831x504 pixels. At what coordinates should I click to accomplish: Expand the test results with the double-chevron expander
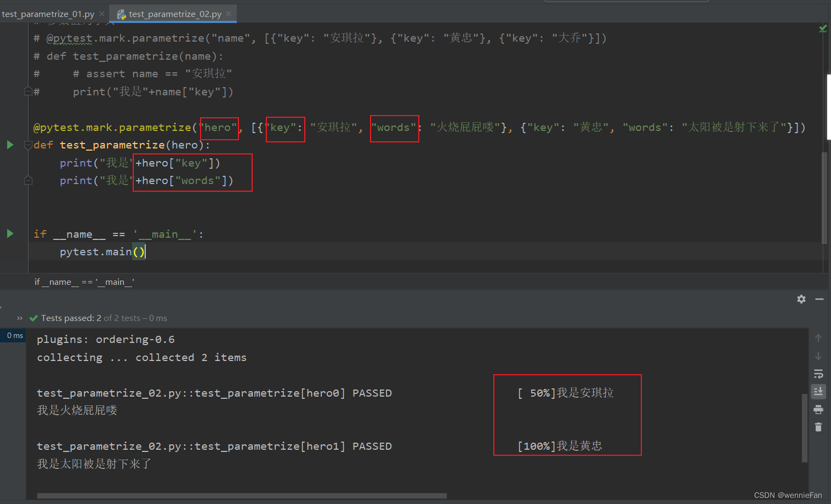pos(19,318)
